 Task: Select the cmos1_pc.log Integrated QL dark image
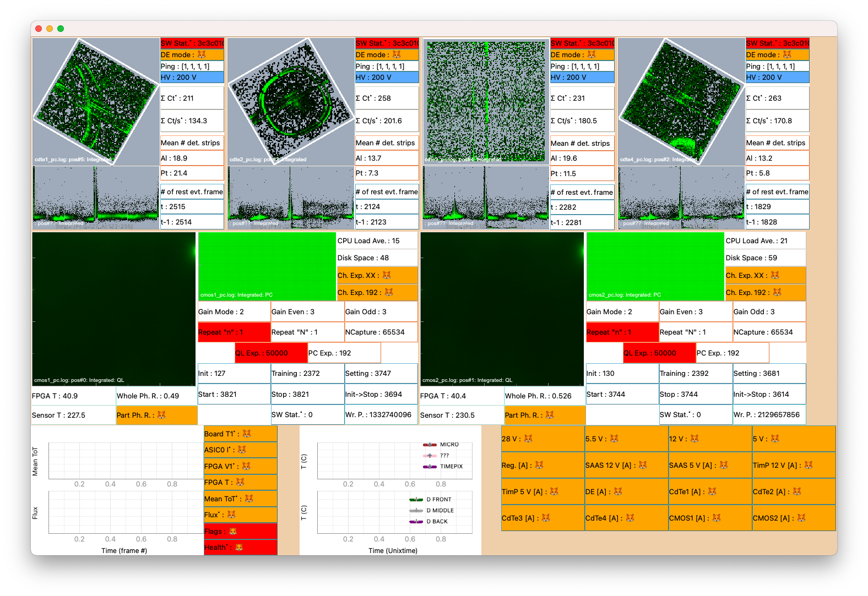pos(114,309)
